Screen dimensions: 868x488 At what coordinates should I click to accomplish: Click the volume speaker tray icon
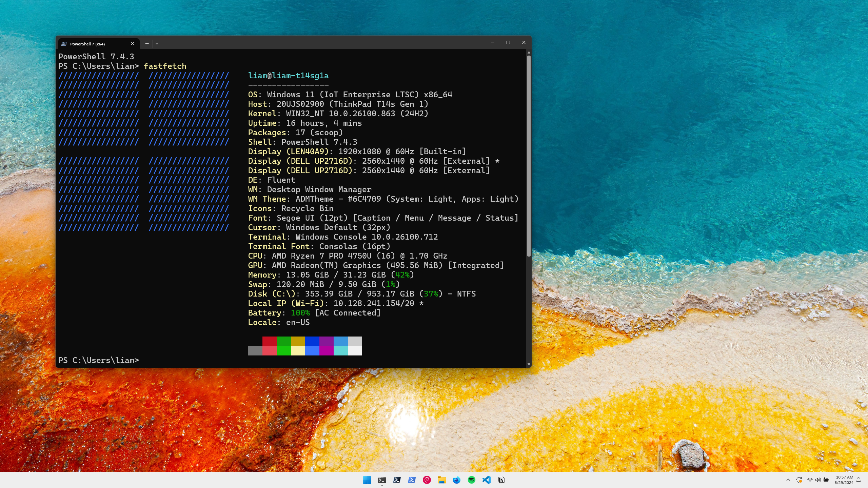coord(818,480)
